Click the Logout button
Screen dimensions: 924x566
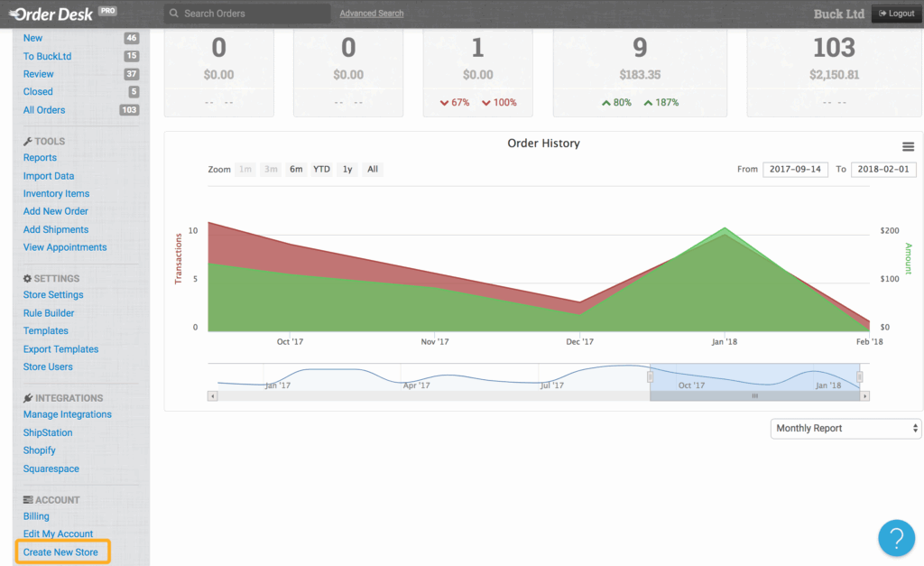point(895,14)
